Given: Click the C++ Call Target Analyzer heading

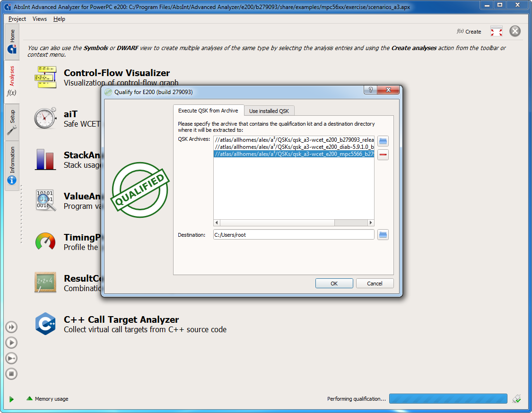Looking at the screenshot, I should coord(121,319).
